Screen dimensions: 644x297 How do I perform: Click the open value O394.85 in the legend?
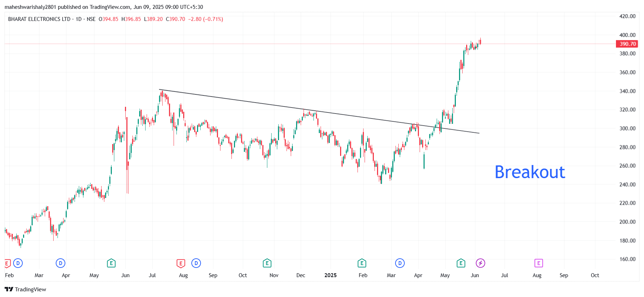109,19
